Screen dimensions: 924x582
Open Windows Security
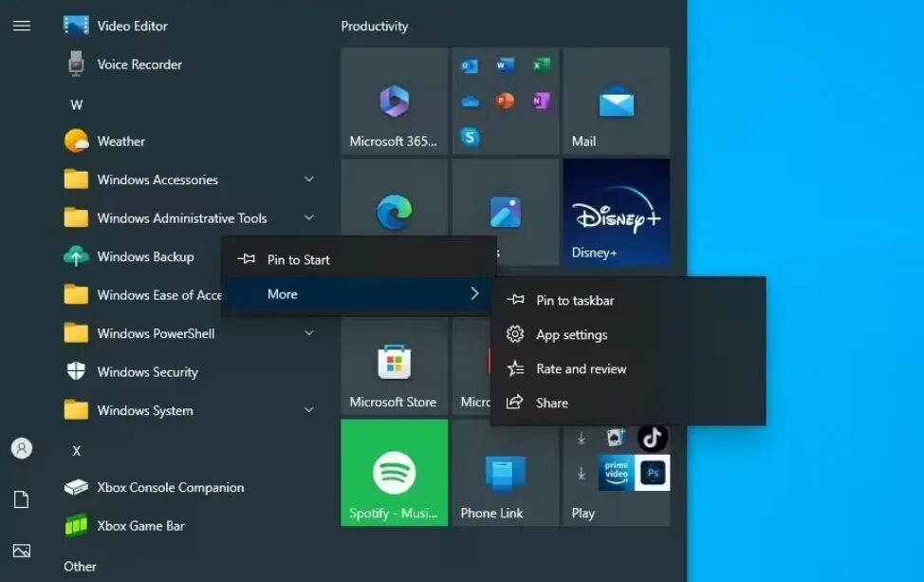click(x=132, y=371)
